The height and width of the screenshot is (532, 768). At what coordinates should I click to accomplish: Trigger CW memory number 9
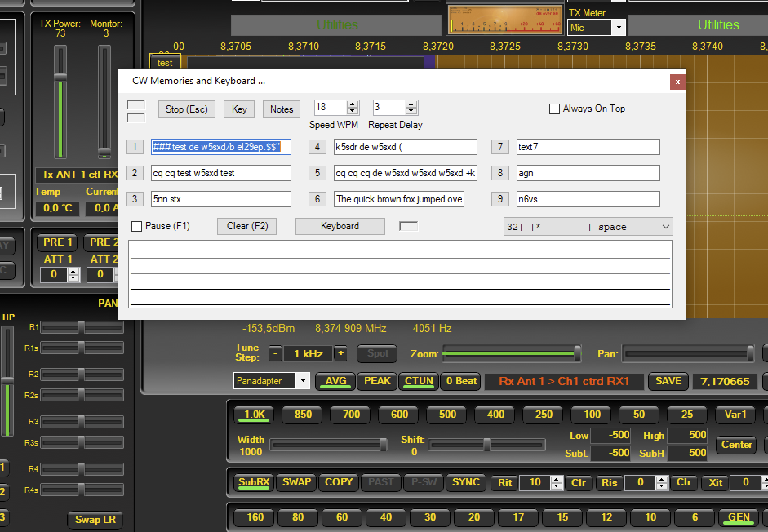[x=499, y=199]
